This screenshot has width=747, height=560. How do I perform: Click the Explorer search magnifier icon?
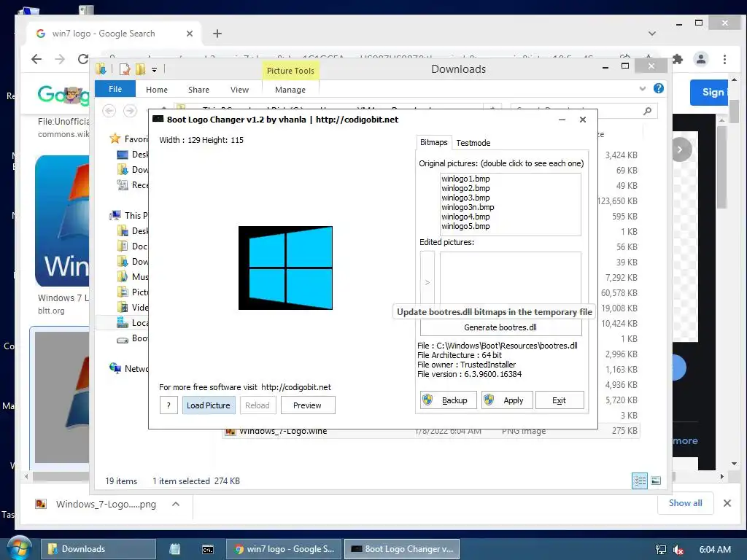647,111
